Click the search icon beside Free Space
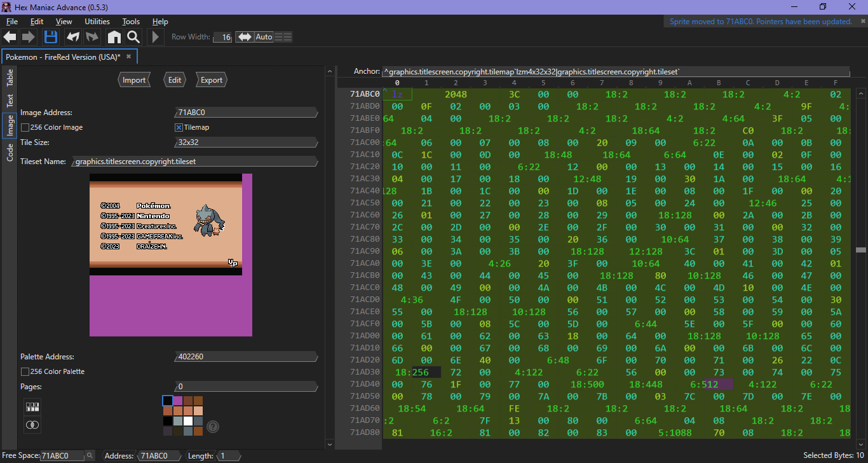Image resolution: width=868 pixels, height=463 pixels. click(x=90, y=455)
